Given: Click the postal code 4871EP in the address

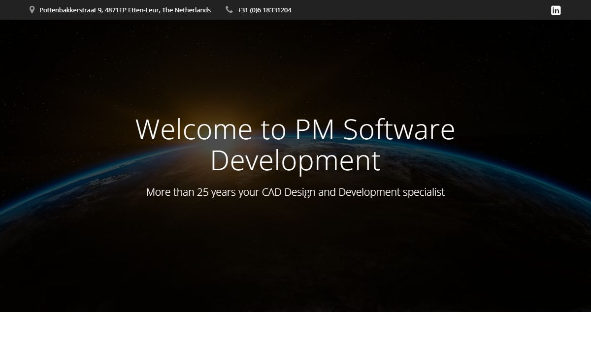Looking at the screenshot, I should pyautogui.click(x=115, y=10).
